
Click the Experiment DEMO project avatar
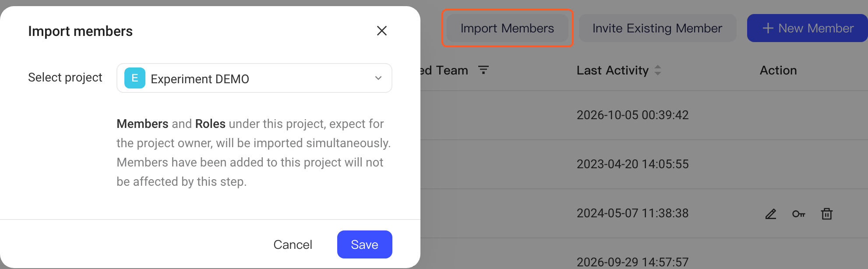(x=135, y=78)
